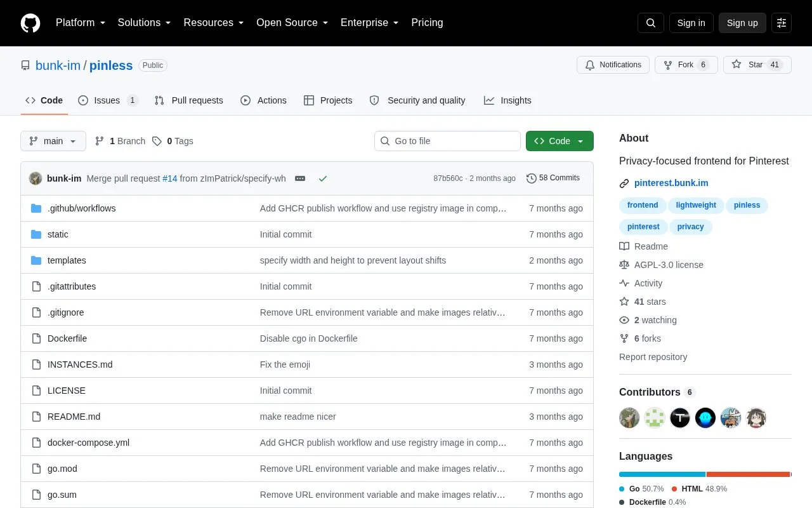Click the Sign up button
This screenshot has width=812, height=508.
(x=742, y=23)
